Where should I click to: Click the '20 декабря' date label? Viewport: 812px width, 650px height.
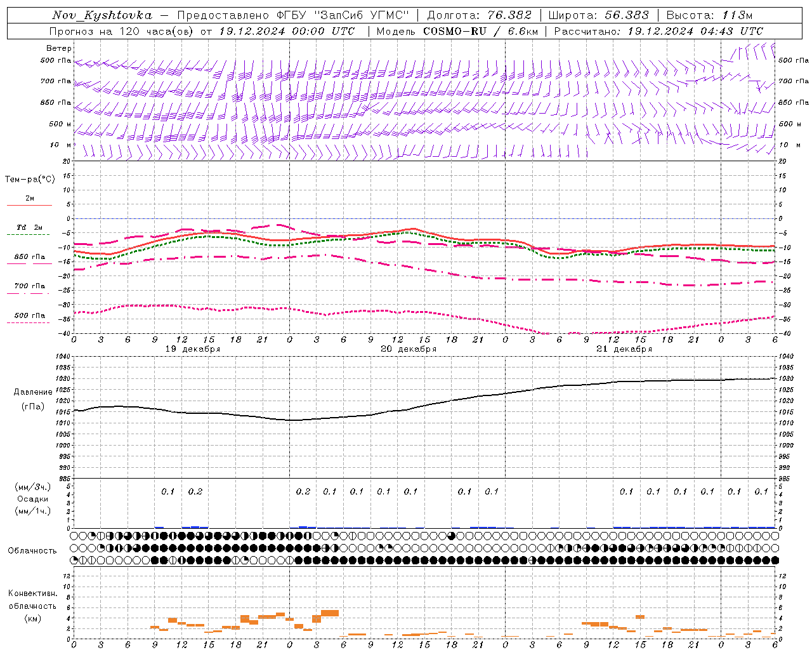409,349
